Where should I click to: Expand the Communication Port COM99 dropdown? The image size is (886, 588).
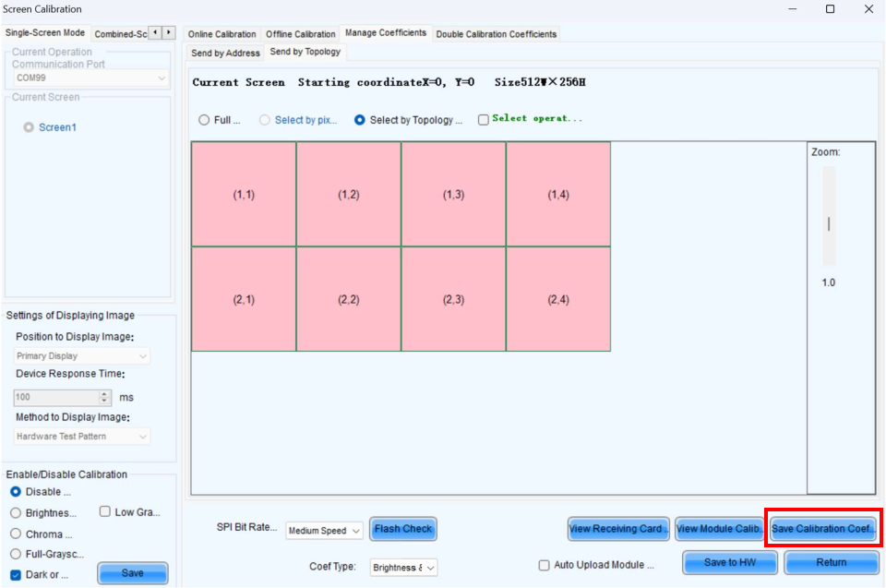pos(90,78)
